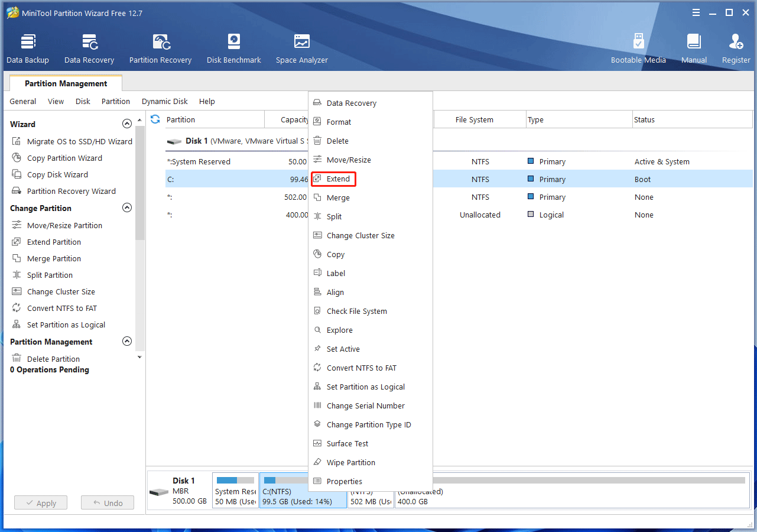
Task: Choose Change Serial Number in context menu
Action: pos(371,406)
